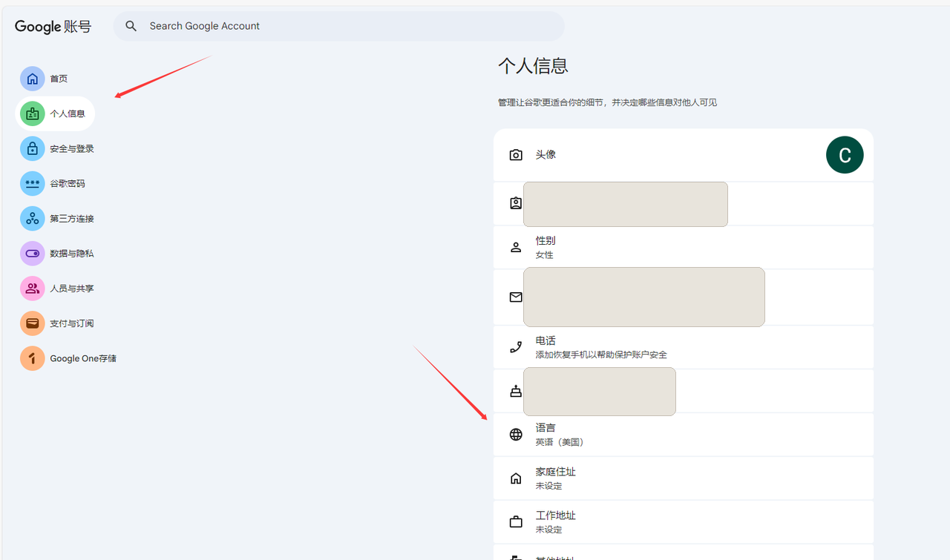Image resolution: width=950 pixels, height=560 pixels.
Task: Open the 电话 row
Action: click(684, 347)
